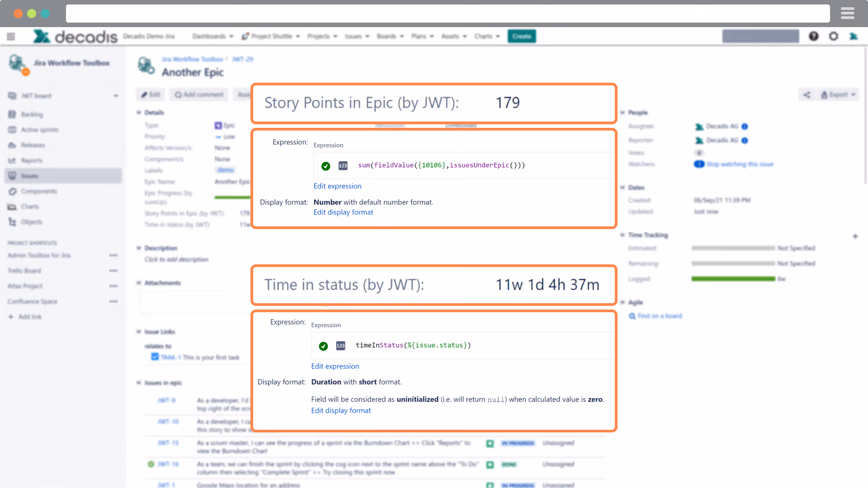Screen dimensions: 868x488
Task: Open the Projects menu
Action: [322, 36]
